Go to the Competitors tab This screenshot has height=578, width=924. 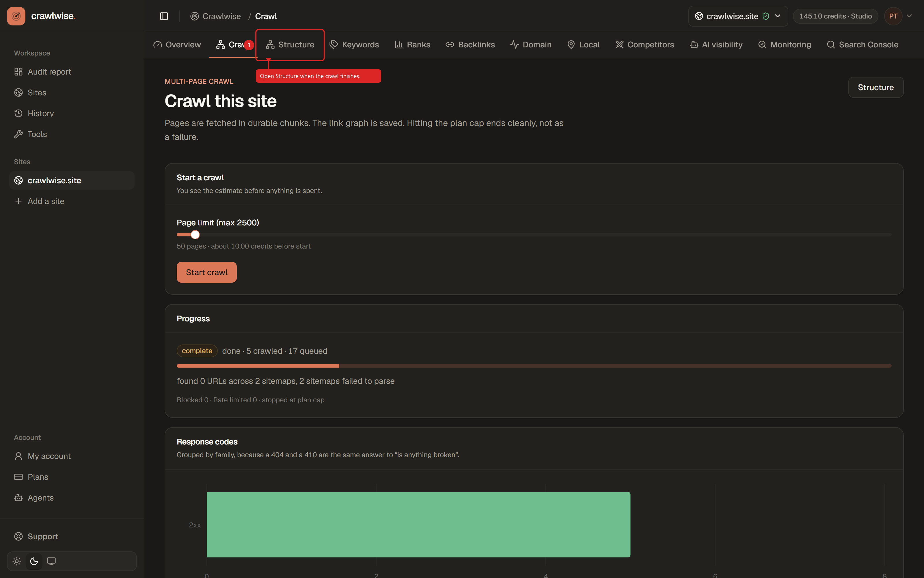coord(644,45)
